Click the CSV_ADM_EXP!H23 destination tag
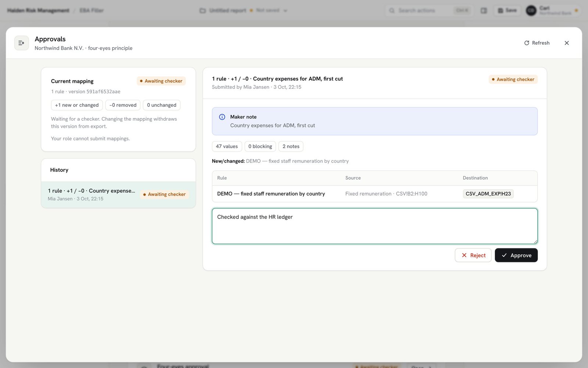 coord(488,194)
